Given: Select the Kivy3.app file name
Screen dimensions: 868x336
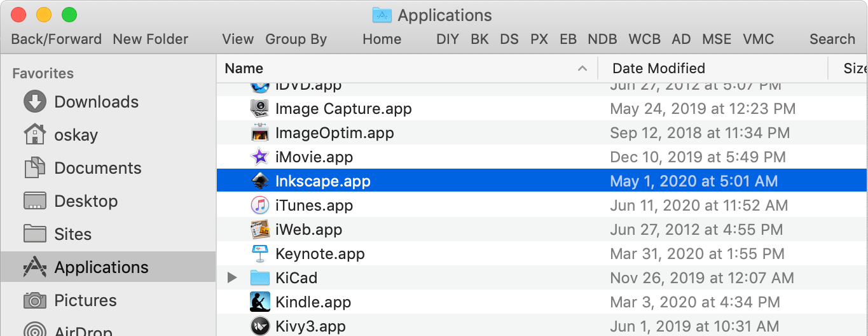Looking at the screenshot, I should point(310,326).
